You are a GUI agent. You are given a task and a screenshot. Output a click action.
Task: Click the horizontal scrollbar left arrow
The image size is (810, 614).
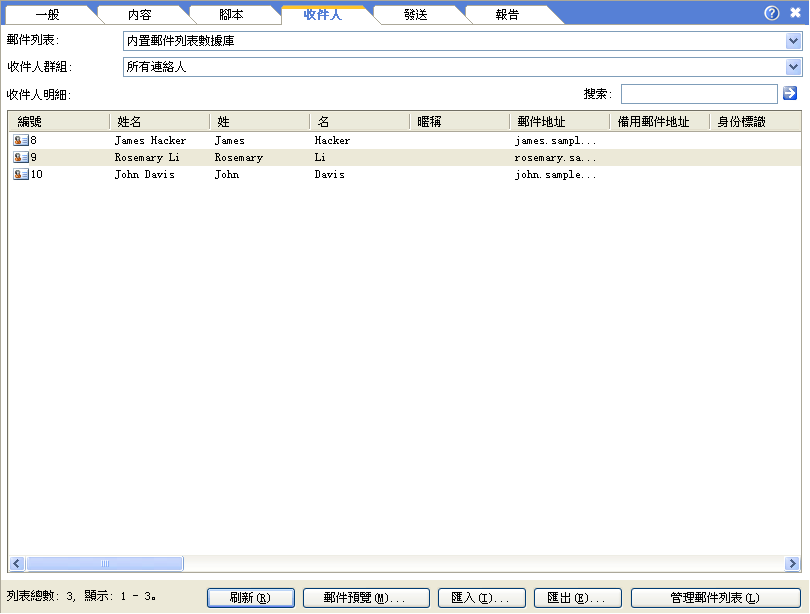click(17, 564)
